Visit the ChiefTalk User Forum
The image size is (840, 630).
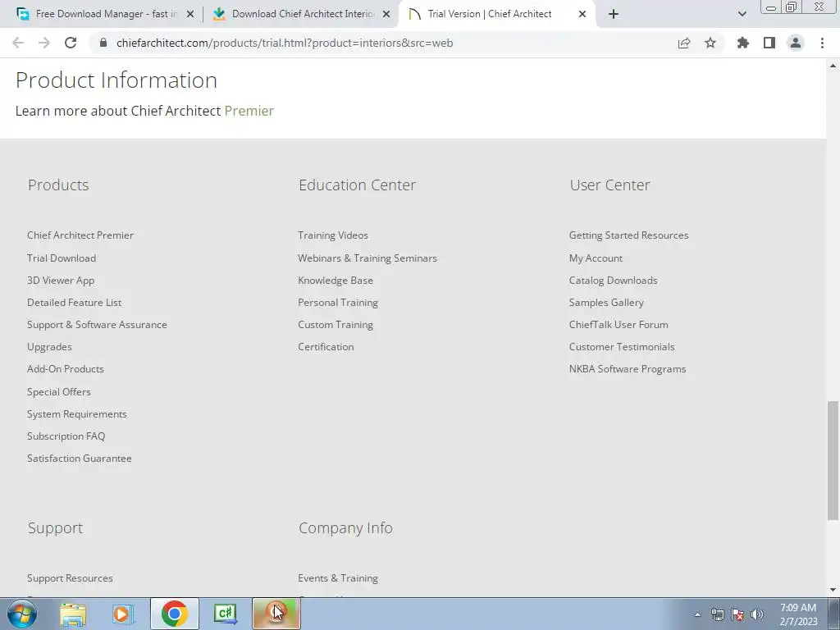619,325
